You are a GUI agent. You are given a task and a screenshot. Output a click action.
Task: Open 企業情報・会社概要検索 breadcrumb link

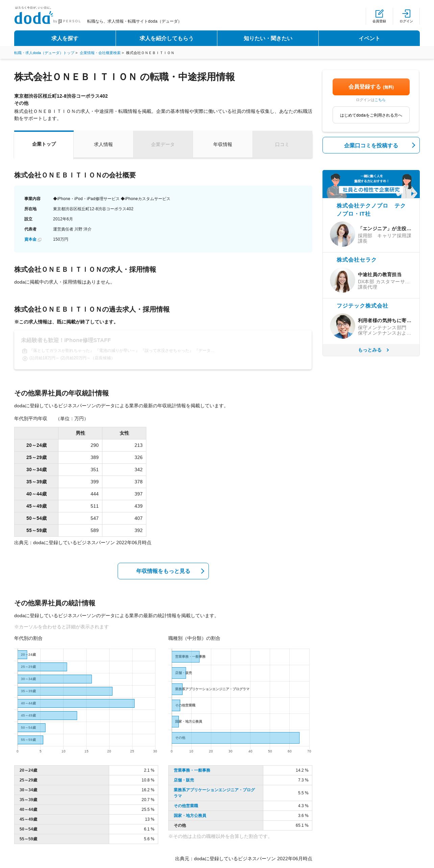click(x=100, y=53)
